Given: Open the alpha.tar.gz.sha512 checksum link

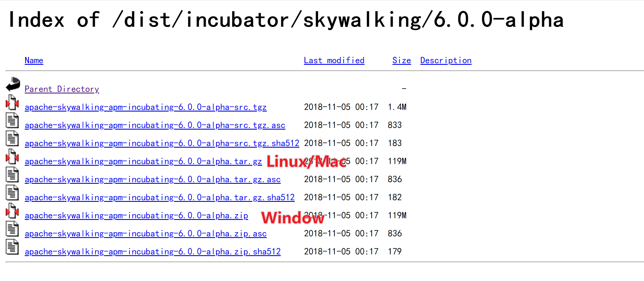Looking at the screenshot, I should 160,198.
